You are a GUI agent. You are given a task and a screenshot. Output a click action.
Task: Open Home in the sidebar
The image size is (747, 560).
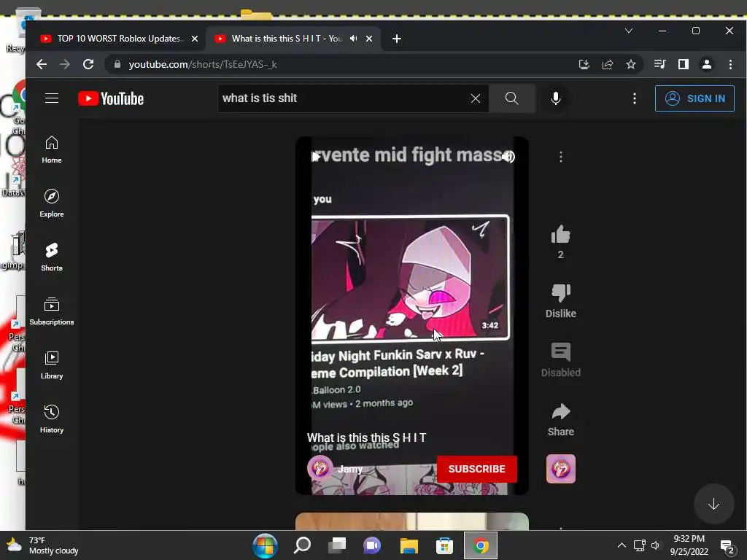(52, 149)
